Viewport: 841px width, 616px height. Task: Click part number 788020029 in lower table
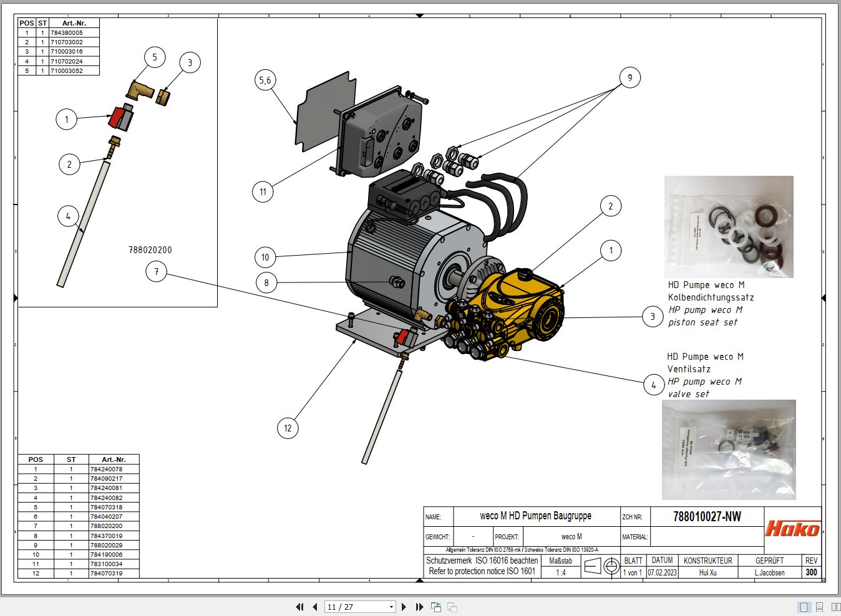(107, 545)
